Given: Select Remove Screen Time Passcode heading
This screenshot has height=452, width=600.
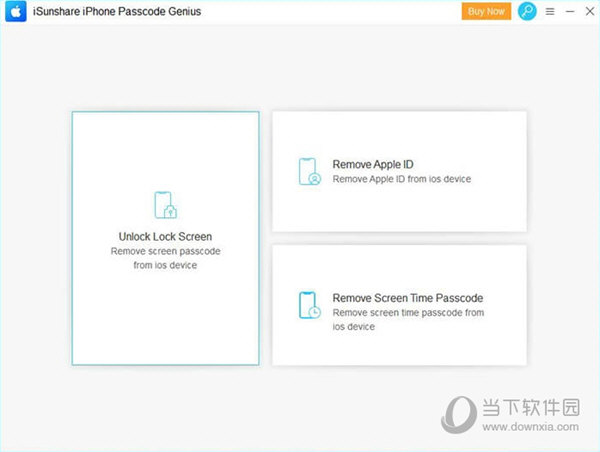Looking at the screenshot, I should pos(408,298).
